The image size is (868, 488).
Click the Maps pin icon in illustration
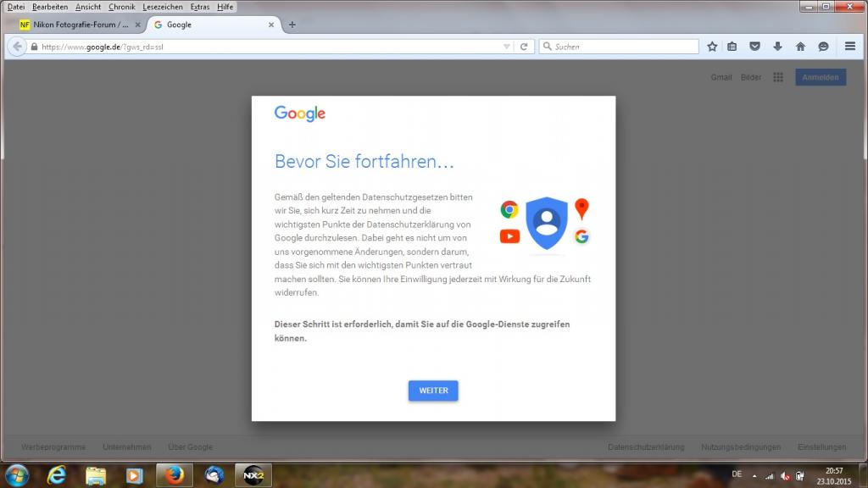click(581, 208)
